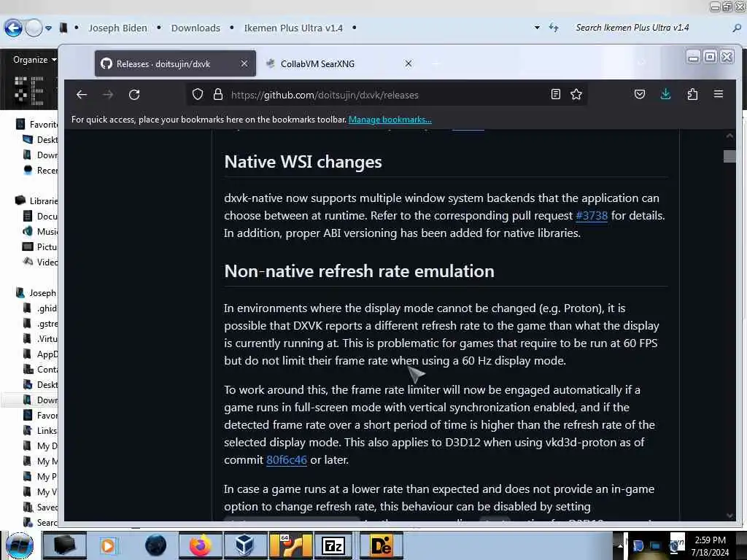Open the dark globe browser taskbar icon
Image resolution: width=747 pixels, height=560 pixels.
coord(155,545)
